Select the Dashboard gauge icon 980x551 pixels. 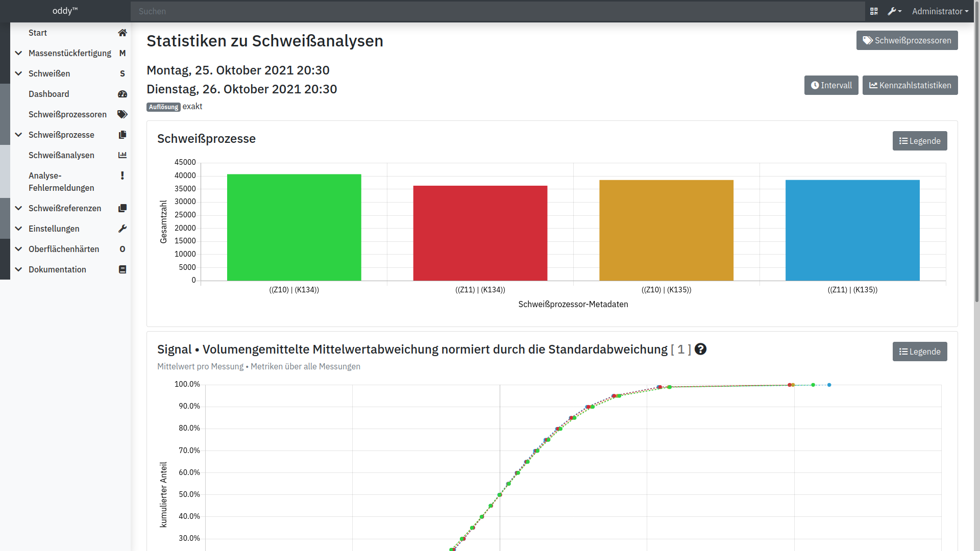tap(122, 94)
